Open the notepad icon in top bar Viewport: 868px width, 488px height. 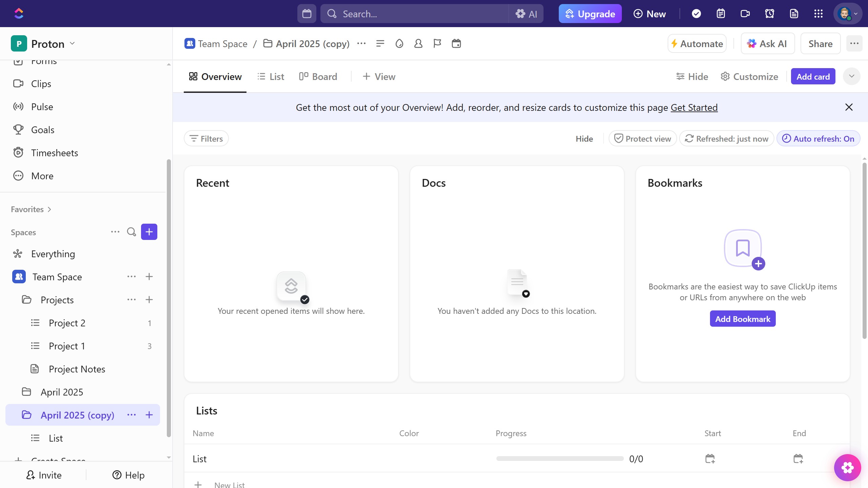721,14
